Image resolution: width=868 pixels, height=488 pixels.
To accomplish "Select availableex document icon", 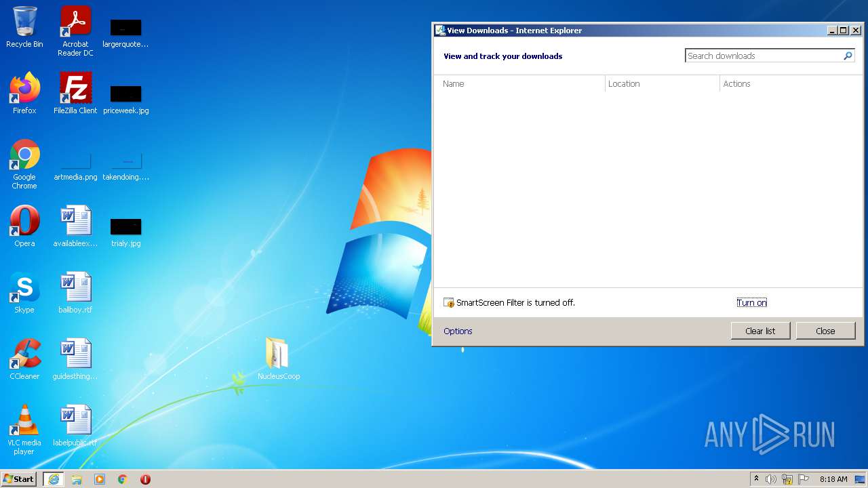I will click(x=75, y=226).
